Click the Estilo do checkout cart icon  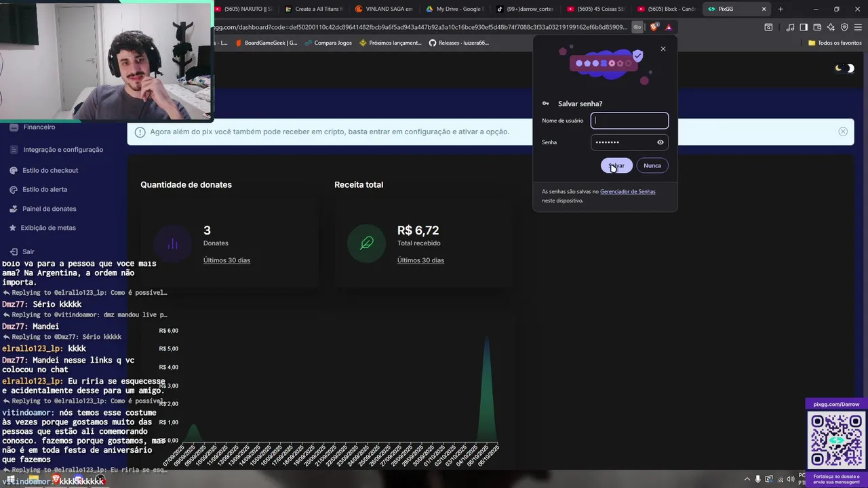click(14, 171)
